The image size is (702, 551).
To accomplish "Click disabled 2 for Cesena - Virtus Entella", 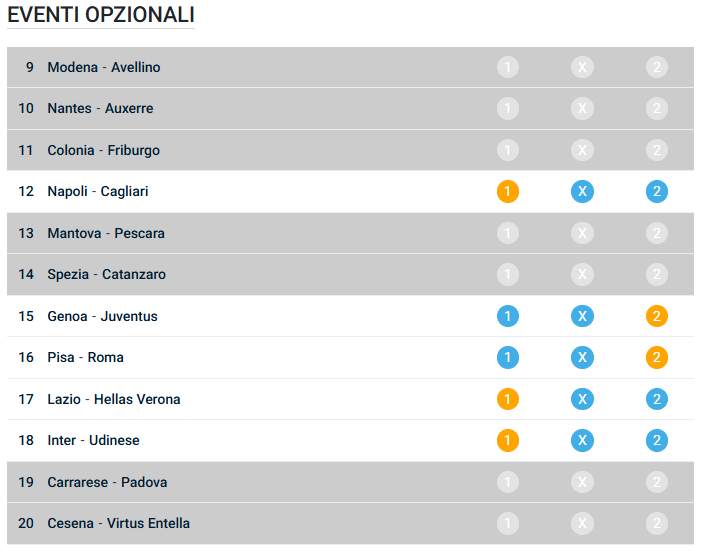I will 657,523.
